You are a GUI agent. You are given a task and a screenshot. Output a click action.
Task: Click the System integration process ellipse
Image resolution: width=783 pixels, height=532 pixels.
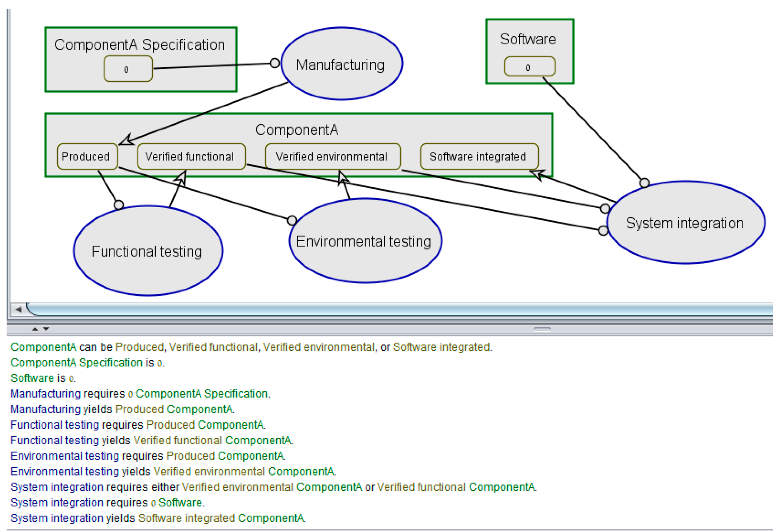pyautogui.click(x=685, y=223)
